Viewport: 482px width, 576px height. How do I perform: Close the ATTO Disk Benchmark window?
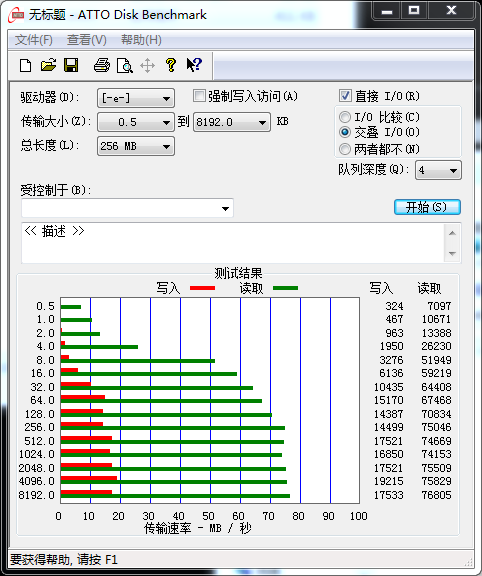(451, 11)
